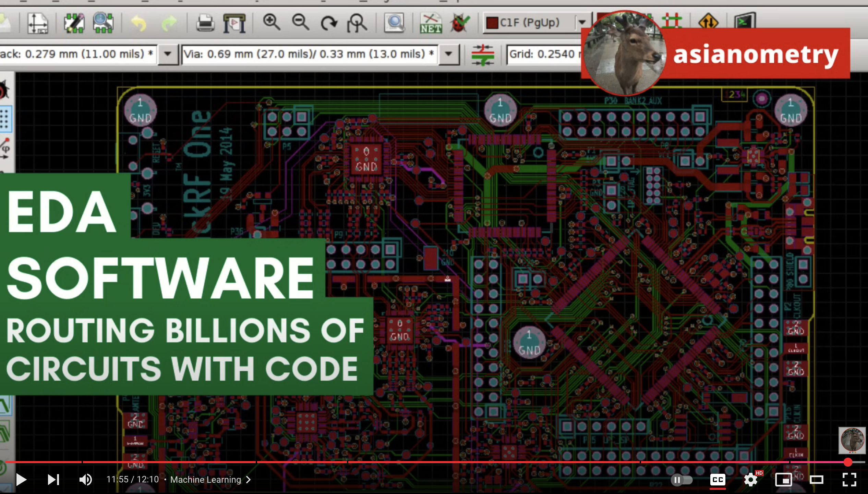Viewport: 868px width, 494px height.
Task: Redraw the view
Action: 329,23
